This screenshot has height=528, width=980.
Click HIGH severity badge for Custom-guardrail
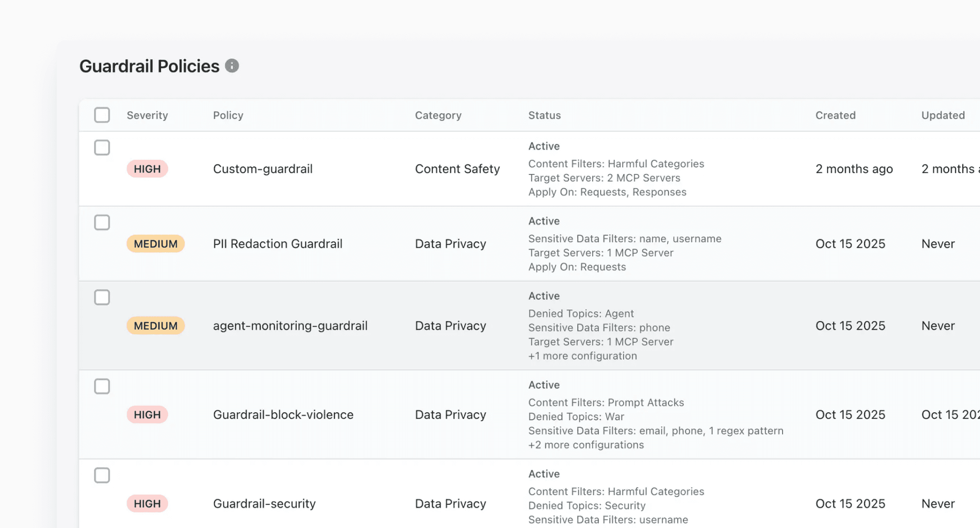[147, 169]
